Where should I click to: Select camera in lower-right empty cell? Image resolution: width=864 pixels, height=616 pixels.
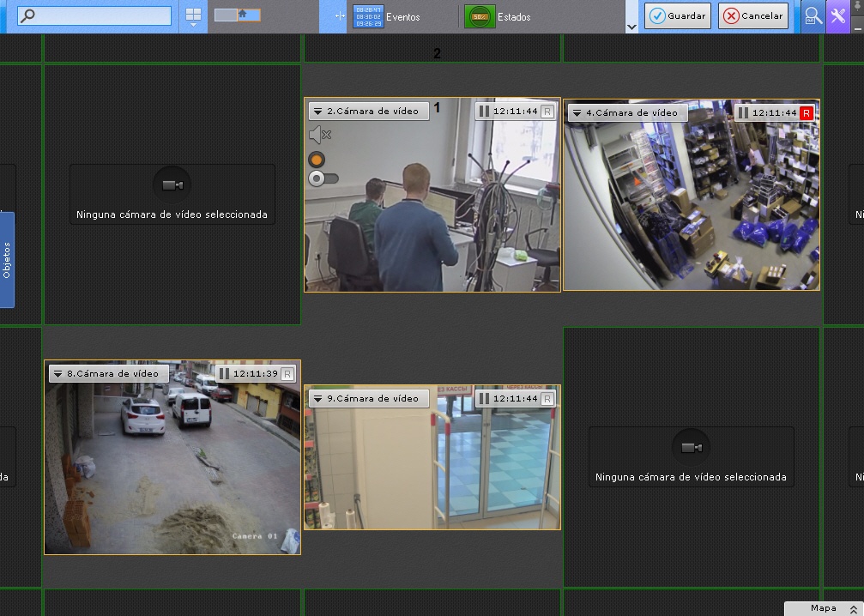pos(691,456)
